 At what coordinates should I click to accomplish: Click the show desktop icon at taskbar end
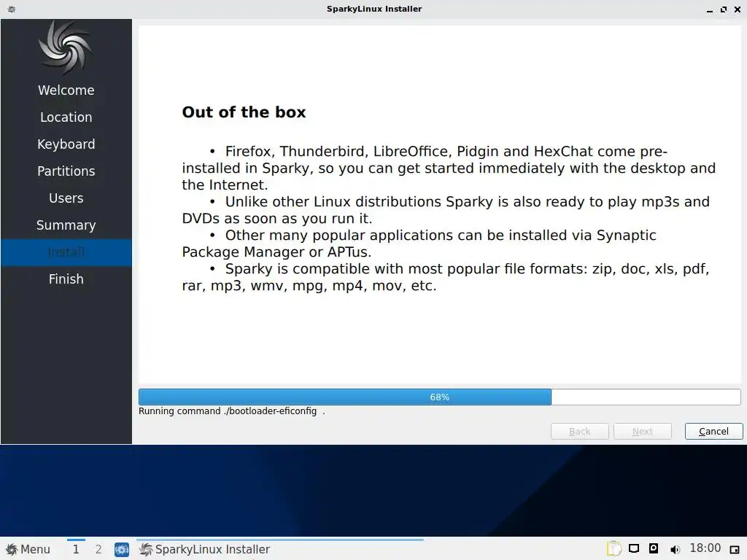click(734, 550)
